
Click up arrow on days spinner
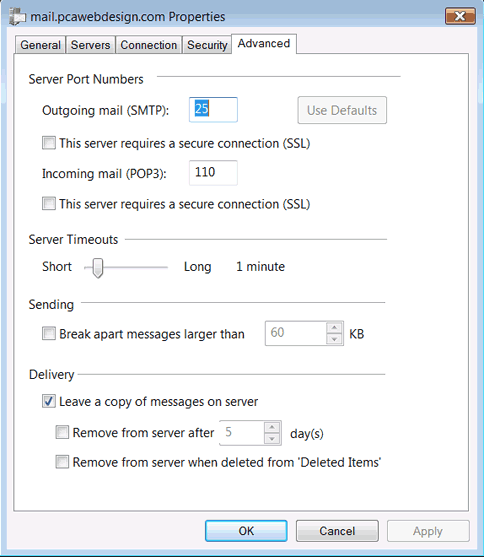pos(272,427)
